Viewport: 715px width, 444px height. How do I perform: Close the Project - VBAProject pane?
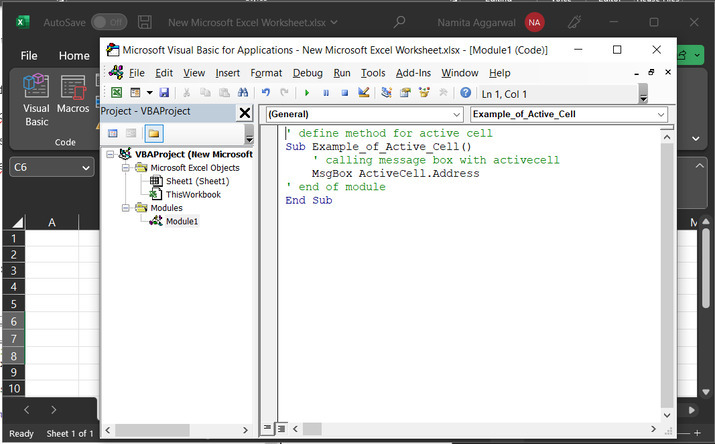click(245, 112)
